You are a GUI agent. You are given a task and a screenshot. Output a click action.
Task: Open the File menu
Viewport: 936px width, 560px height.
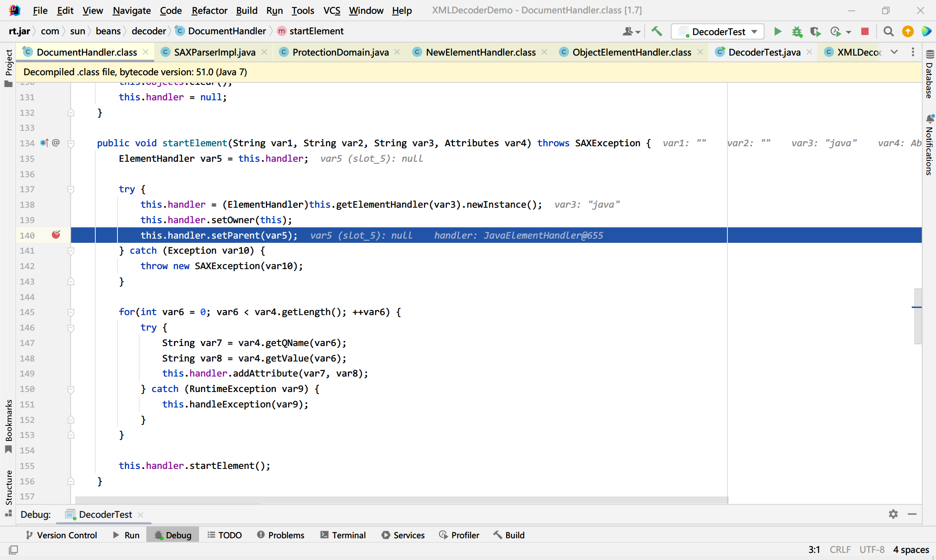click(40, 10)
